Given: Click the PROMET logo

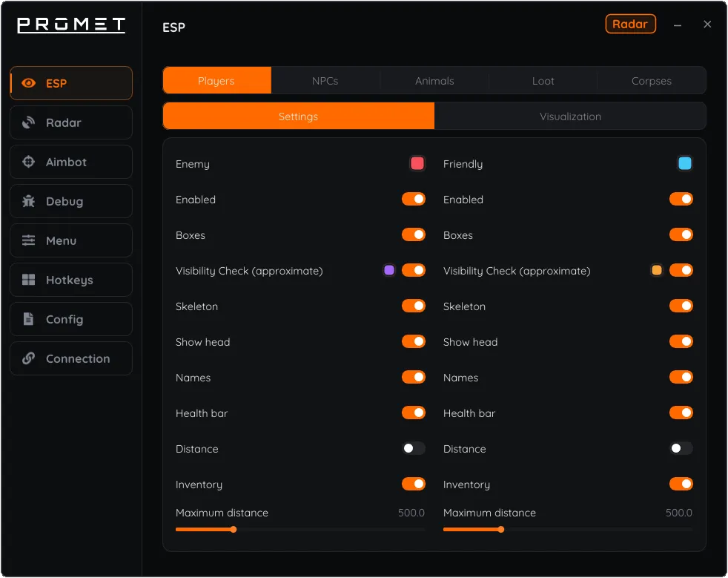Looking at the screenshot, I should coord(71,25).
